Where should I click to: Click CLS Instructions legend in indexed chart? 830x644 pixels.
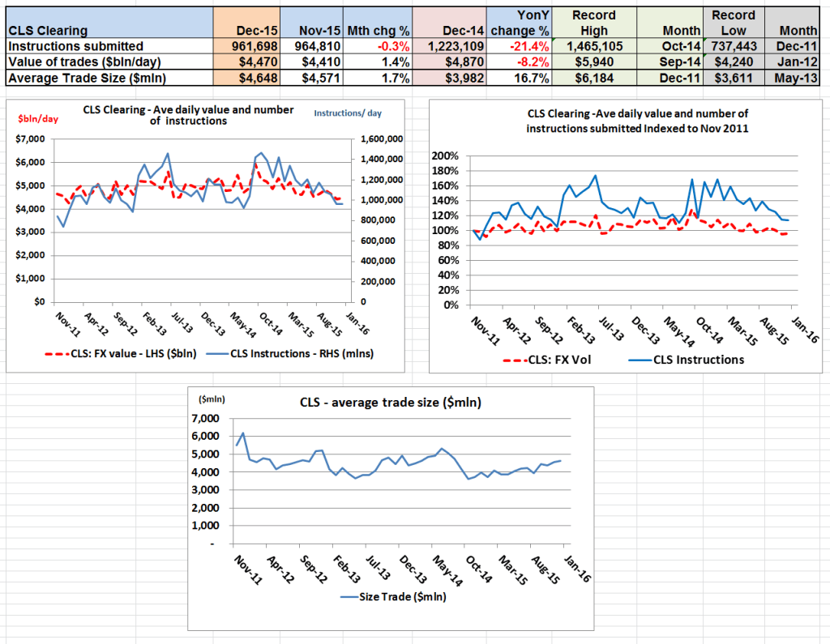pyautogui.click(x=686, y=360)
